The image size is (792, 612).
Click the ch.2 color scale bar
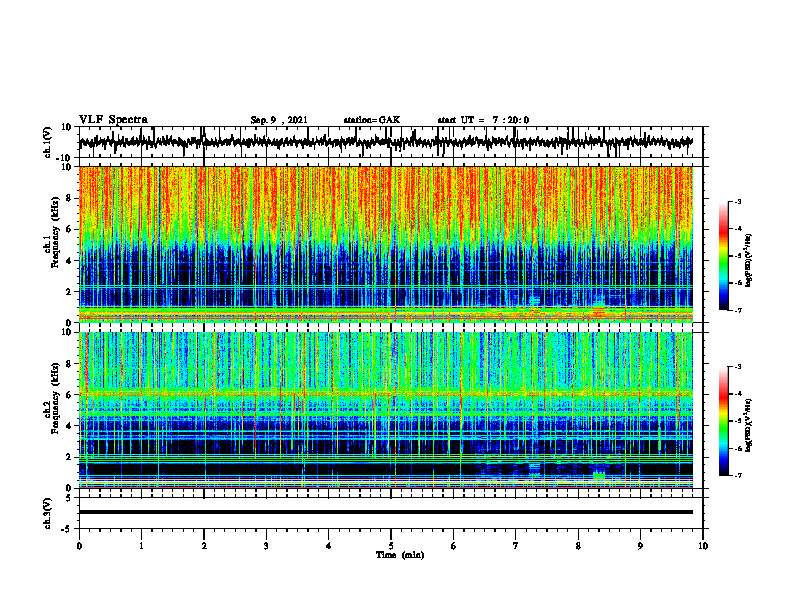pyautogui.click(x=723, y=421)
